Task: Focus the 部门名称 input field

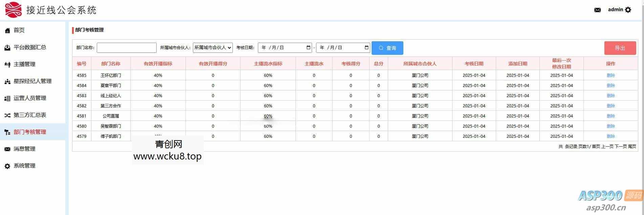Action: point(127,48)
